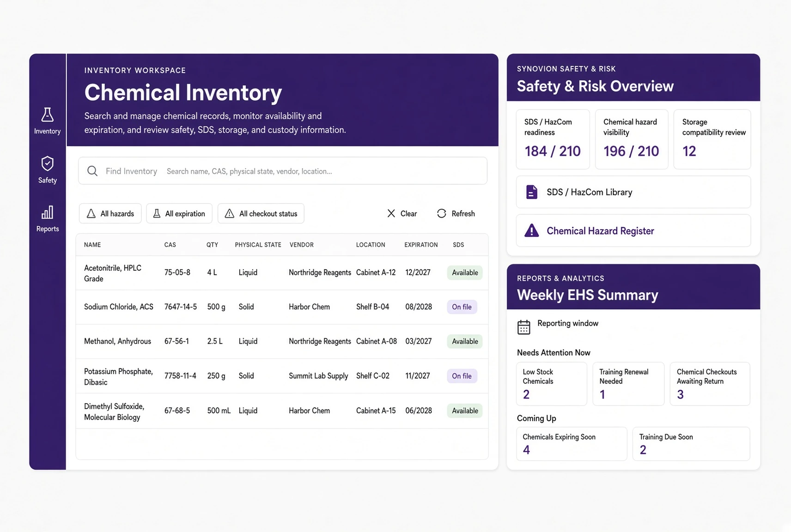Select the Acetonitrile, HPLC Grade row name

113,273
